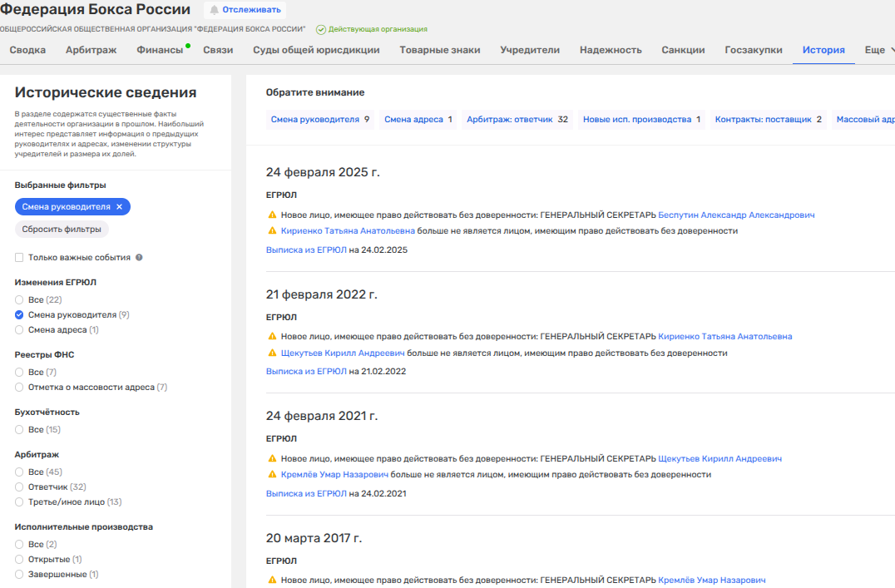895x588 pixels.
Task: Expand the Еще tab dropdown
Action: (x=878, y=50)
